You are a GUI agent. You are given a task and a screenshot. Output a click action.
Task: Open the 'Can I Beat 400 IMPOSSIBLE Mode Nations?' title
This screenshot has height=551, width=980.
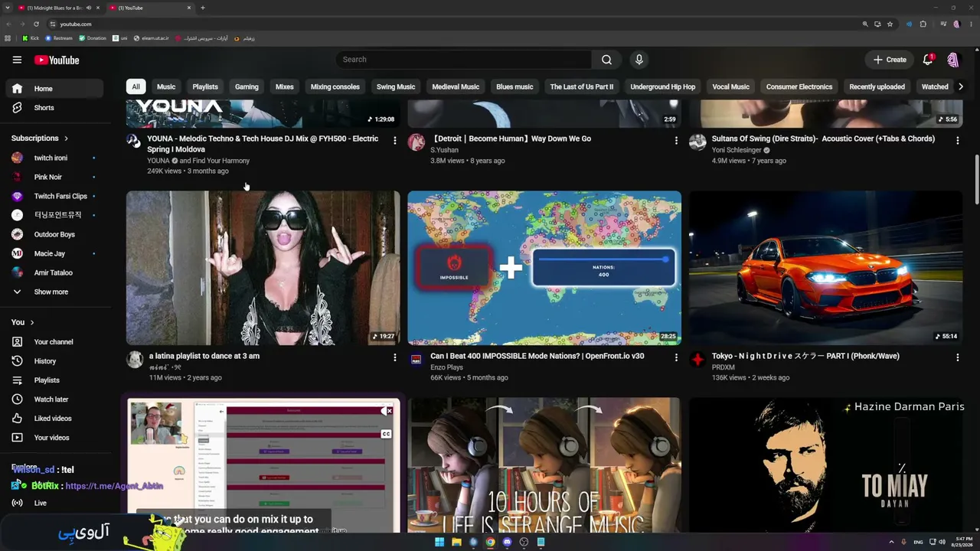click(537, 356)
